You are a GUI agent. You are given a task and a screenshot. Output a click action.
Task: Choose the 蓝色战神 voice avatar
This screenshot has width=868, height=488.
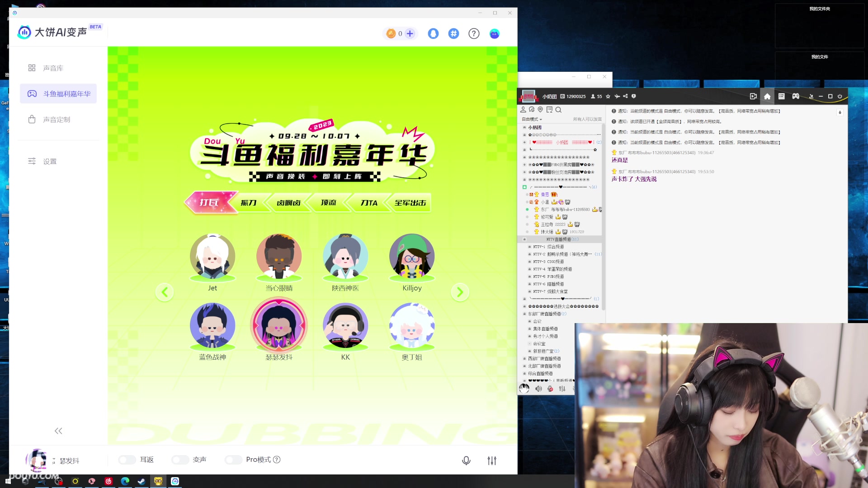pyautogui.click(x=212, y=326)
